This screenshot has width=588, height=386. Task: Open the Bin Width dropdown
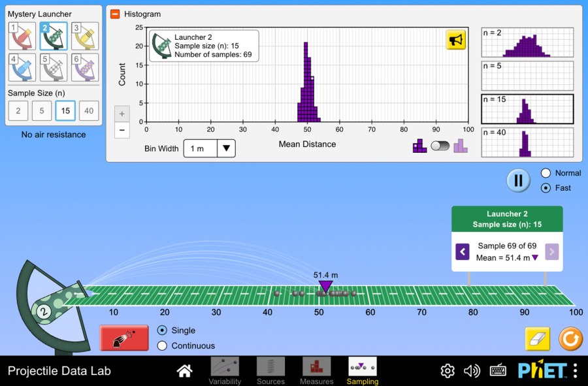pyautogui.click(x=209, y=148)
